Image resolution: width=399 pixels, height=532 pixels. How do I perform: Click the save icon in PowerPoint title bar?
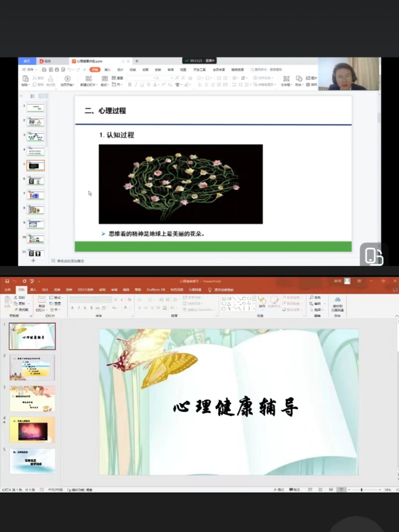pos(7,281)
